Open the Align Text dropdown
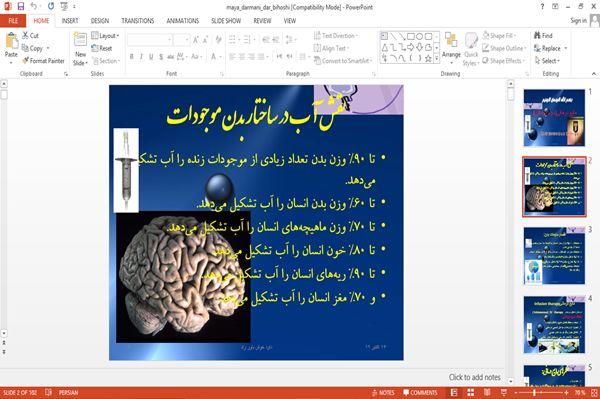The width and height of the screenshot is (600, 399). (331, 48)
